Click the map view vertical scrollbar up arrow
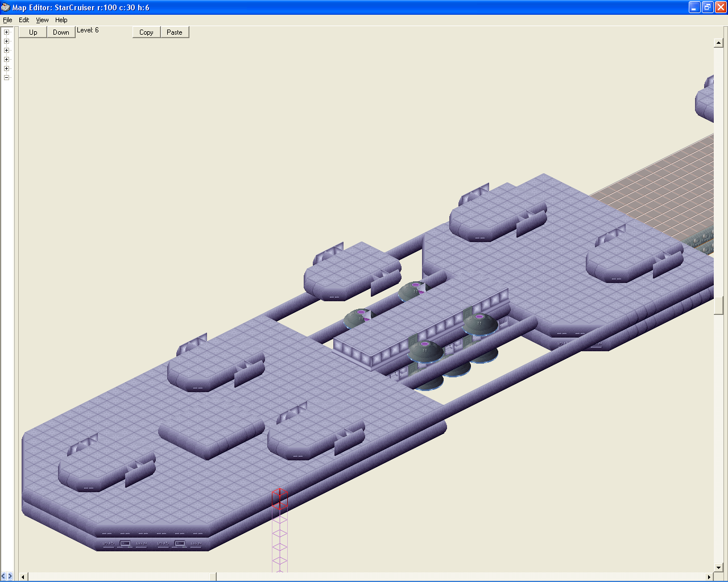This screenshot has width=728, height=582. pyautogui.click(x=718, y=43)
